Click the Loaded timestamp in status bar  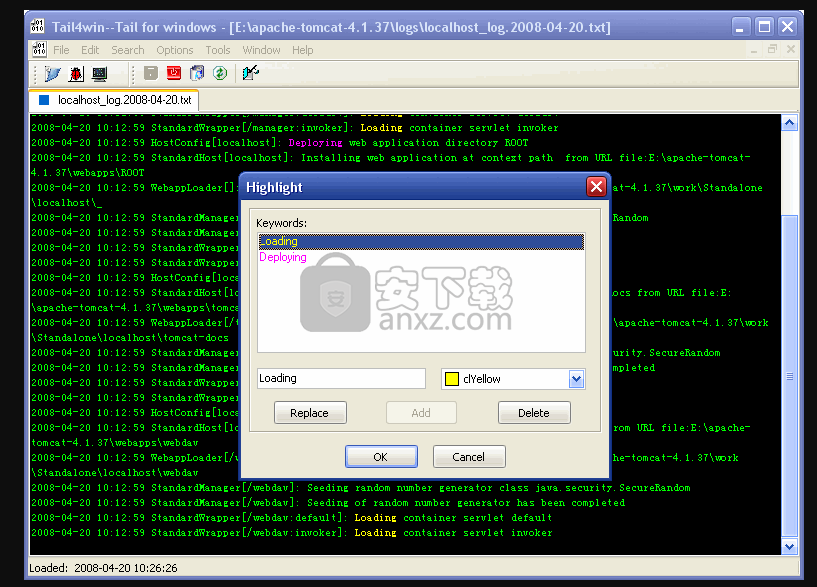click(103, 568)
